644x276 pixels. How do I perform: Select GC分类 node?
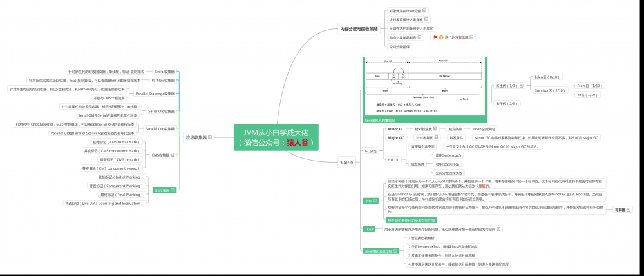click(x=370, y=151)
